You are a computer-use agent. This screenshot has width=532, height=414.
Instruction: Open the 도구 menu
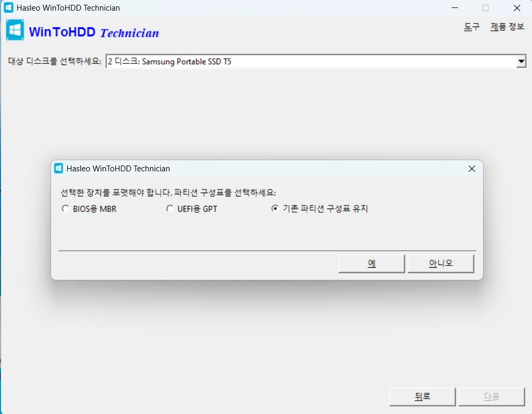471,27
